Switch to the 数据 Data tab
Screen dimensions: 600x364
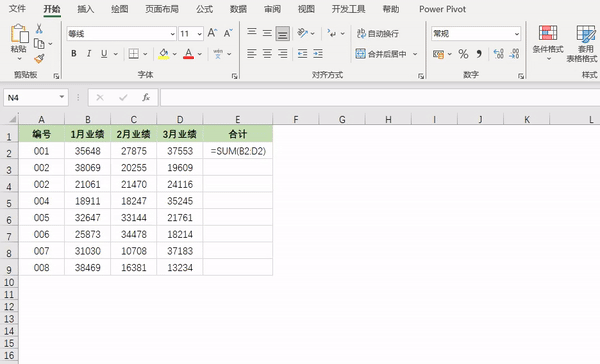coord(238,9)
